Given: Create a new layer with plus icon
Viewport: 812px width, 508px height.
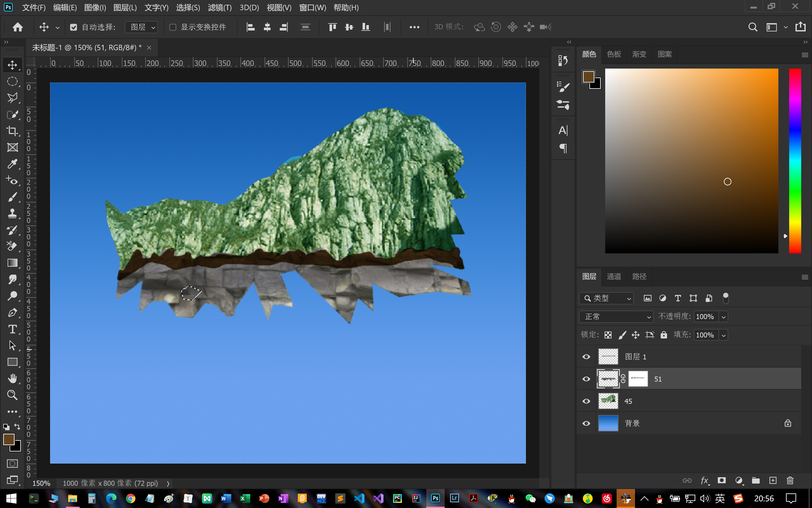Looking at the screenshot, I should point(773,480).
